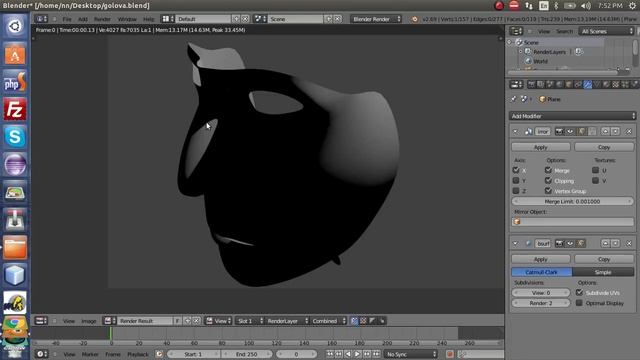Screen dimensions: 640x360
Task: Open the Window menu
Action: tap(127, 19)
